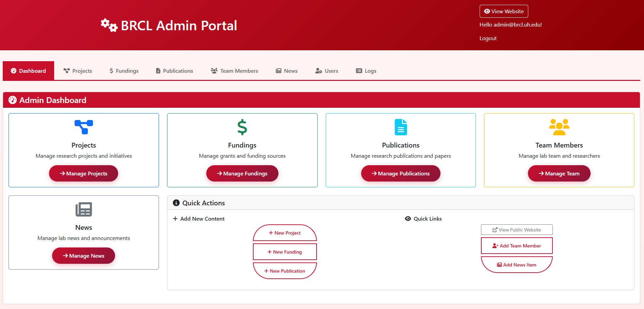
Task: Click the Manage Fundings button
Action: pyautogui.click(x=242, y=173)
